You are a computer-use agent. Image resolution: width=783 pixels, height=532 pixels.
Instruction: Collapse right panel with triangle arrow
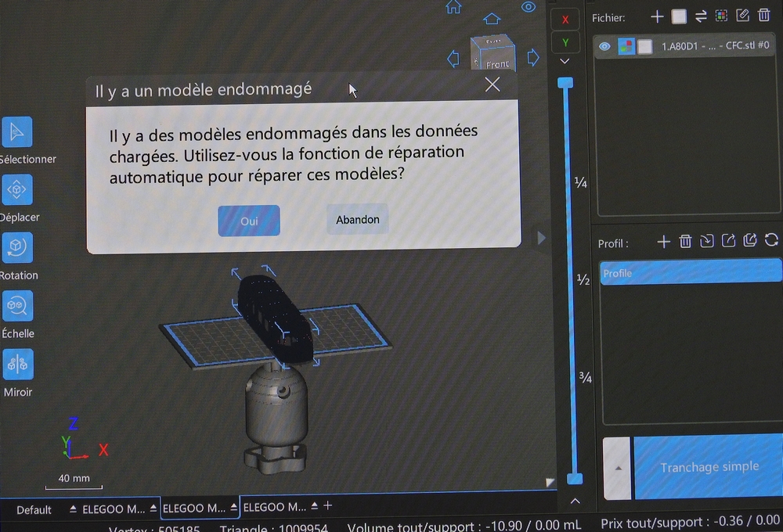point(541,238)
